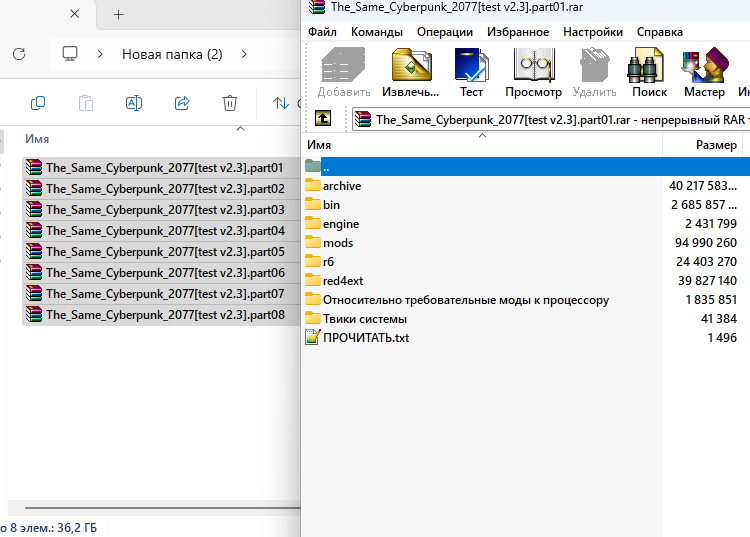Click the size value 94 990 260
The width and height of the screenshot is (750, 537).
(706, 243)
